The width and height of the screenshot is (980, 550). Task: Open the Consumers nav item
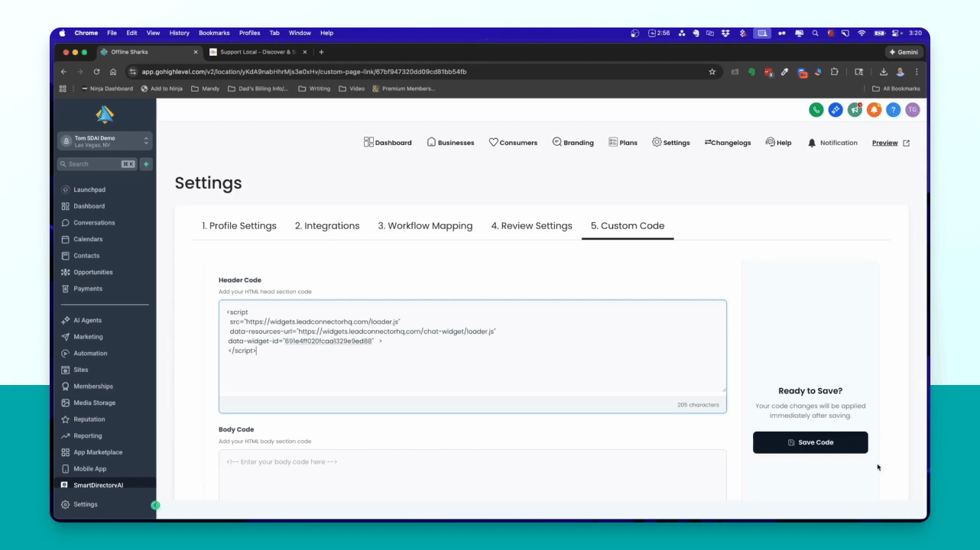(x=513, y=143)
